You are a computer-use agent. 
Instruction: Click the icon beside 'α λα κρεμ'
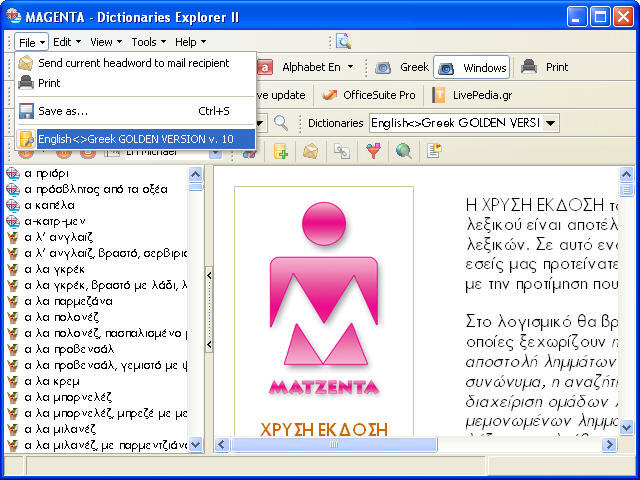tap(13, 381)
